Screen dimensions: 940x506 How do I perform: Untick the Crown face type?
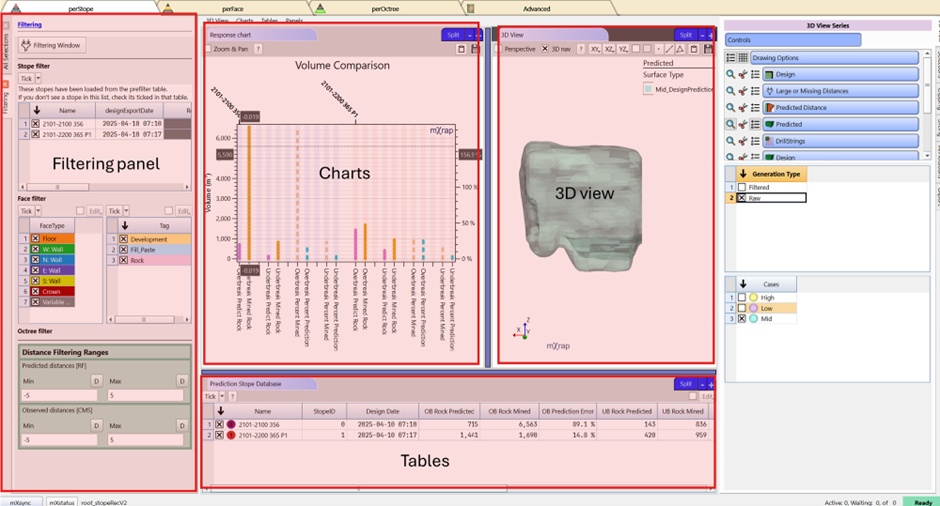click(35, 291)
